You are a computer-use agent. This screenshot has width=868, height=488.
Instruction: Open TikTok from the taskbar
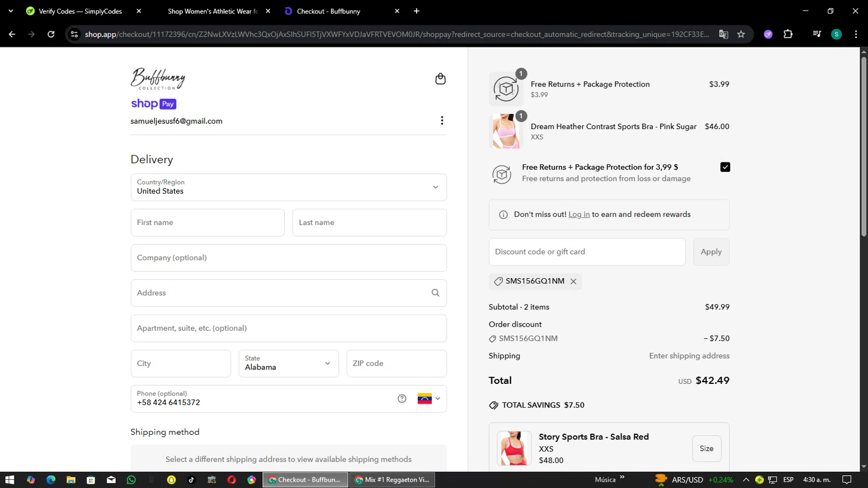click(192, 480)
